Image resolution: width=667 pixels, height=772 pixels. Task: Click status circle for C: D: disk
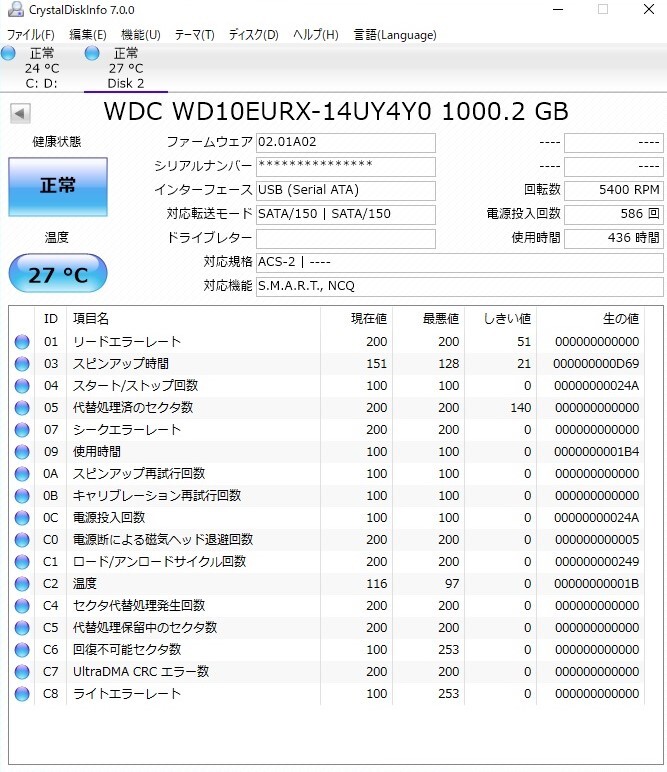[8, 53]
